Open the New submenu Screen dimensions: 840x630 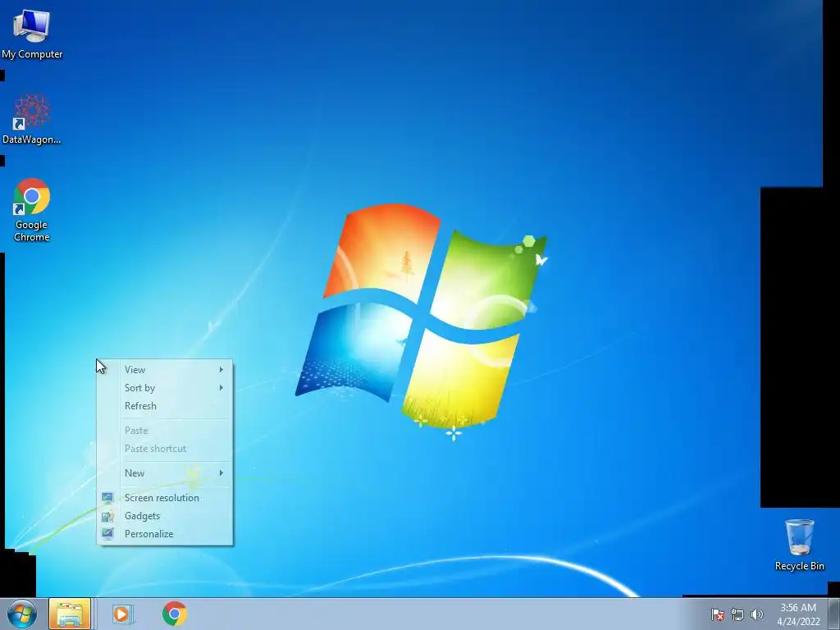pyautogui.click(x=165, y=473)
